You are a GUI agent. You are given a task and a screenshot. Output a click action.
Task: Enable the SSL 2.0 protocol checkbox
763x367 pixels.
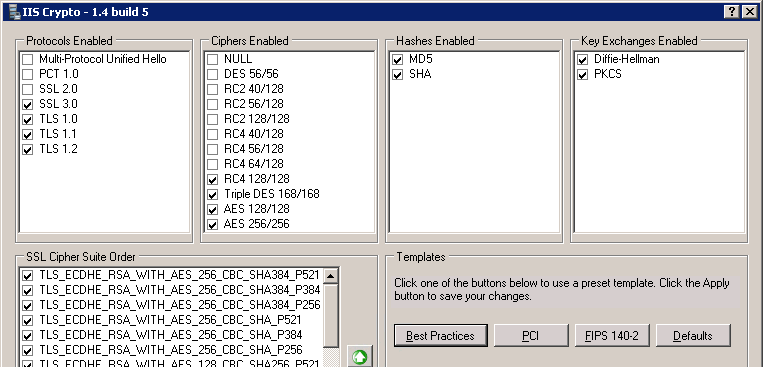tap(28, 90)
